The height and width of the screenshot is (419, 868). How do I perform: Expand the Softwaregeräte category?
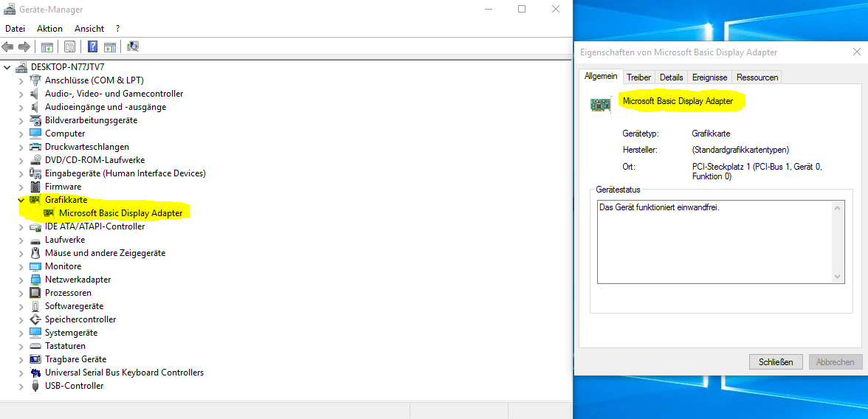(21, 306)
